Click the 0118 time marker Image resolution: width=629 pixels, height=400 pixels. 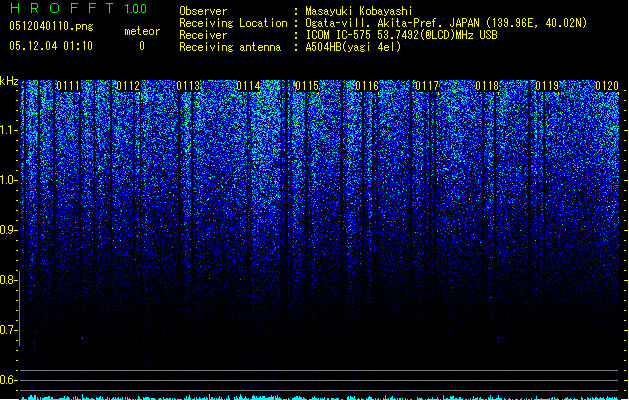pyautogui.click(x=487, y=86)
